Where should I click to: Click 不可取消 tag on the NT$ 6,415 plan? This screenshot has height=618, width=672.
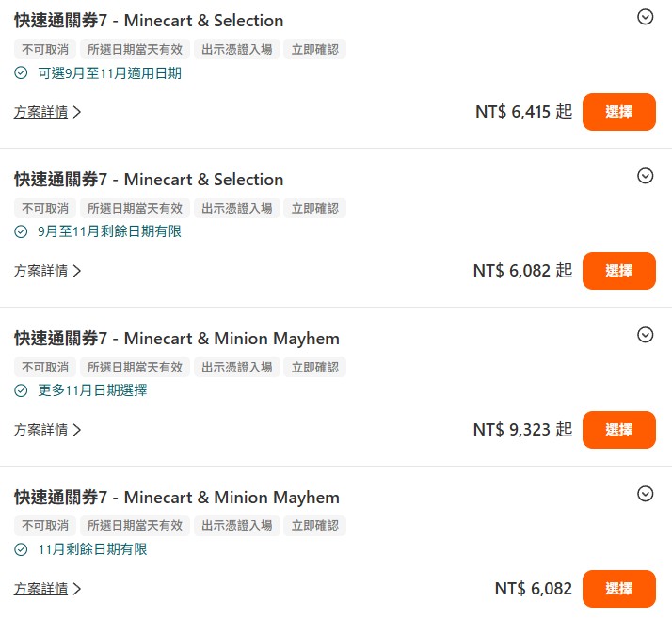(x=45, y=49)
